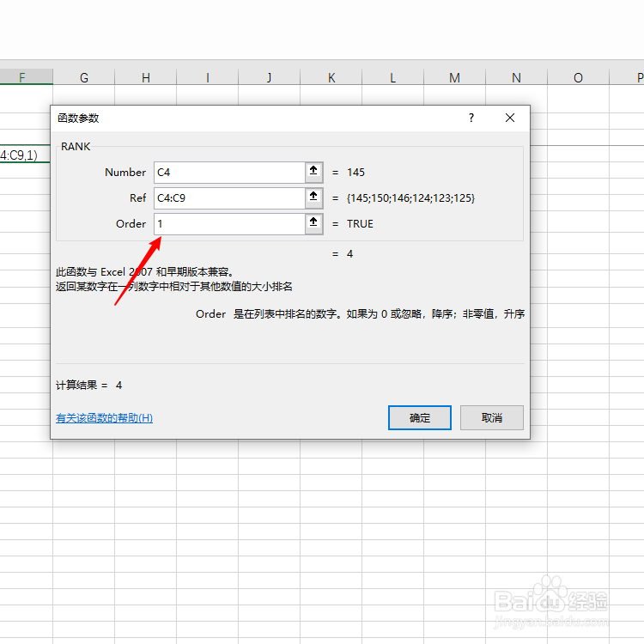Collapse dialog via Order field range selector icon
This screenshot has height=644, width=644.
(x=313, y=224)
